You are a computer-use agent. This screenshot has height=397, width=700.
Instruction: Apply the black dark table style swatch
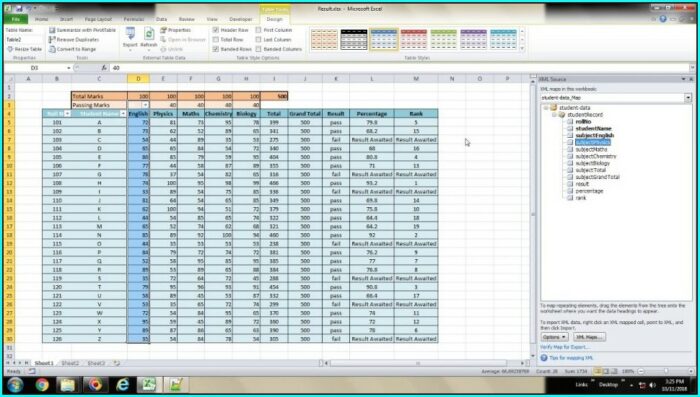354,39
